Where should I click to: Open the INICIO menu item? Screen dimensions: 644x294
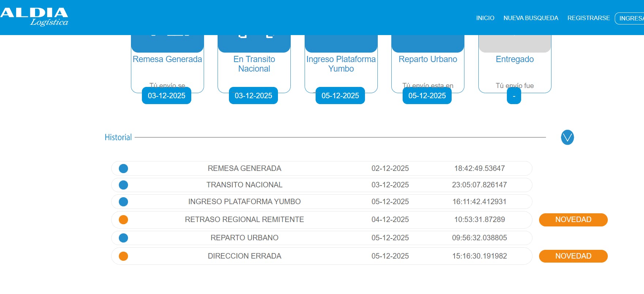click(x=485, y=18)
